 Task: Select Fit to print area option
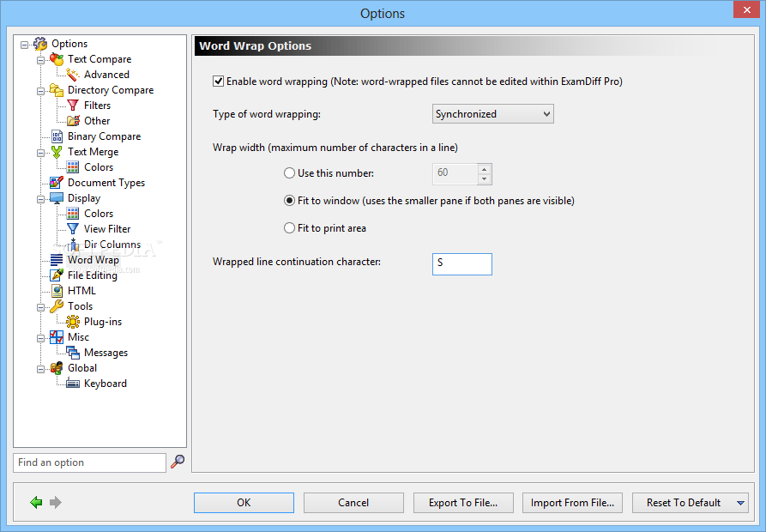(x=289, y=228)
